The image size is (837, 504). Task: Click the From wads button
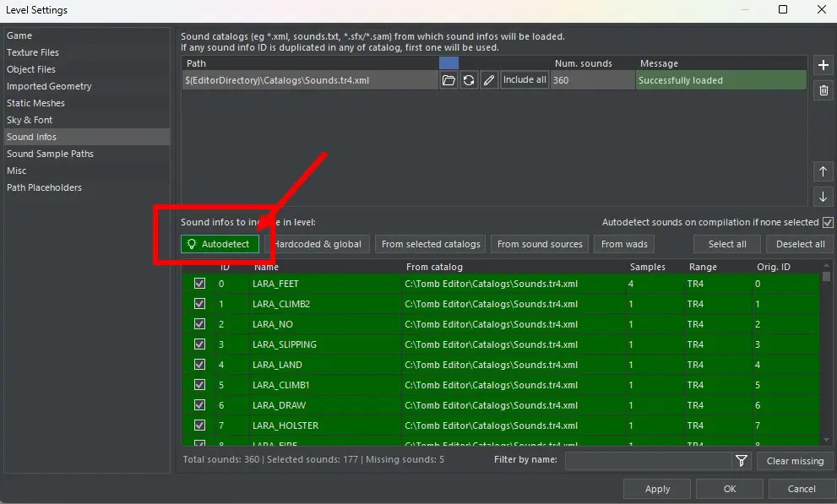point(624,244)
